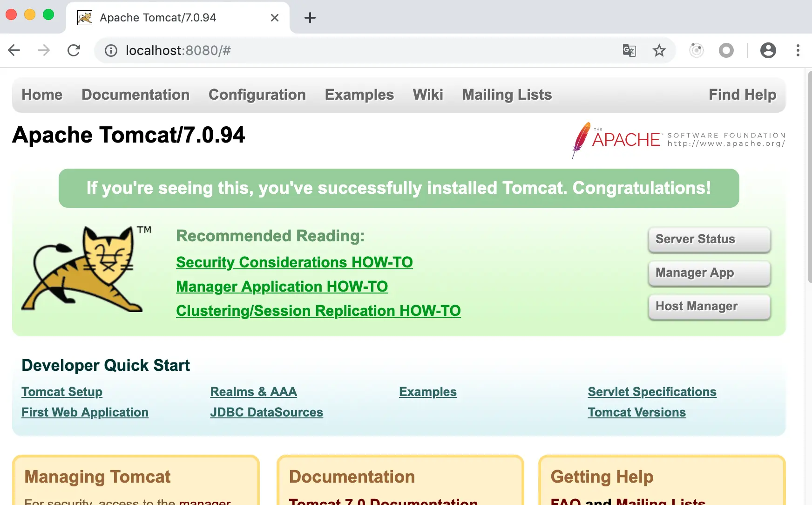812x505 pixels.
Task: Click the Documentation card heading
Action: (352, 477)
